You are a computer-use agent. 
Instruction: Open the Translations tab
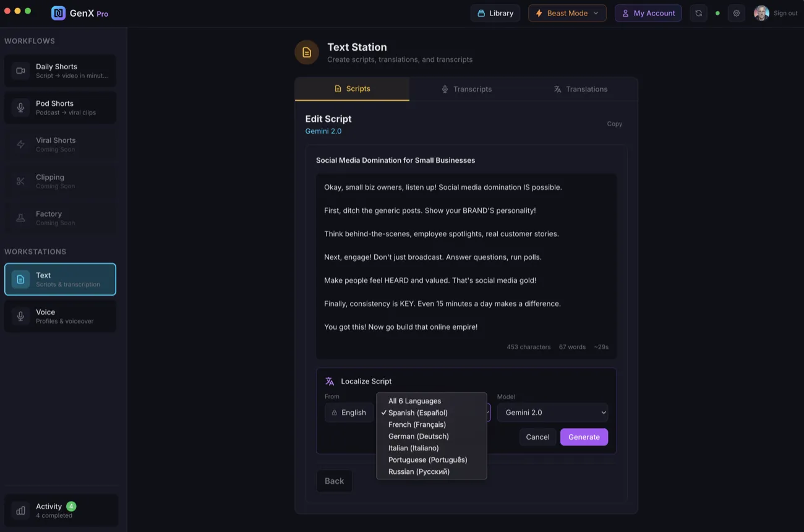580,88
